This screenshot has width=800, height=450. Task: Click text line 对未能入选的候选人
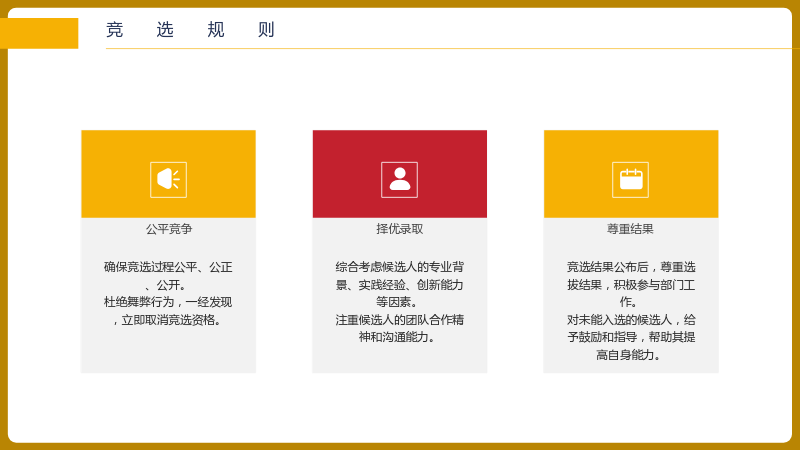coord(631,320)
